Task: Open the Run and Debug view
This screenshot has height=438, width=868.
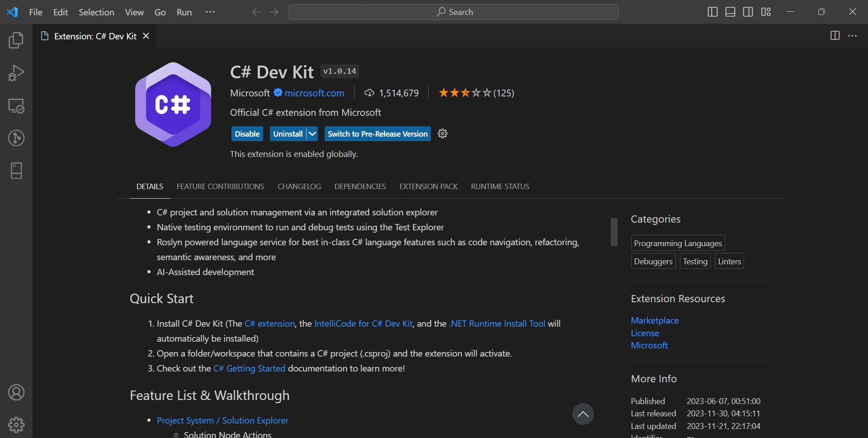Action: 16,73
